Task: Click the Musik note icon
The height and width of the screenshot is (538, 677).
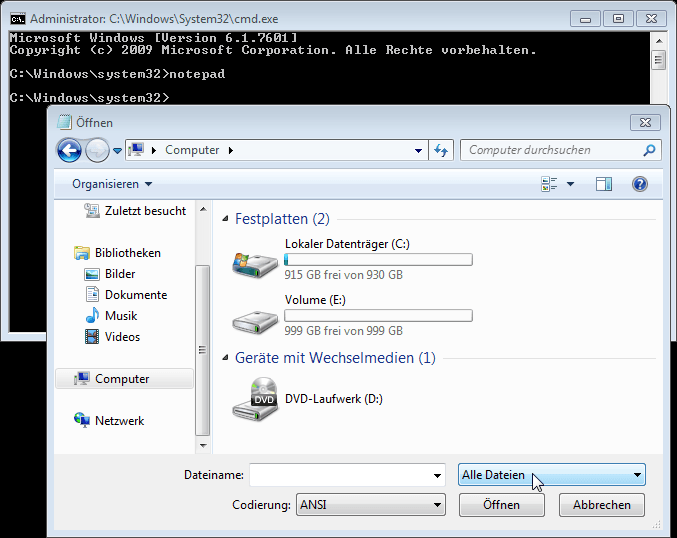Action: tap(92, 316)
